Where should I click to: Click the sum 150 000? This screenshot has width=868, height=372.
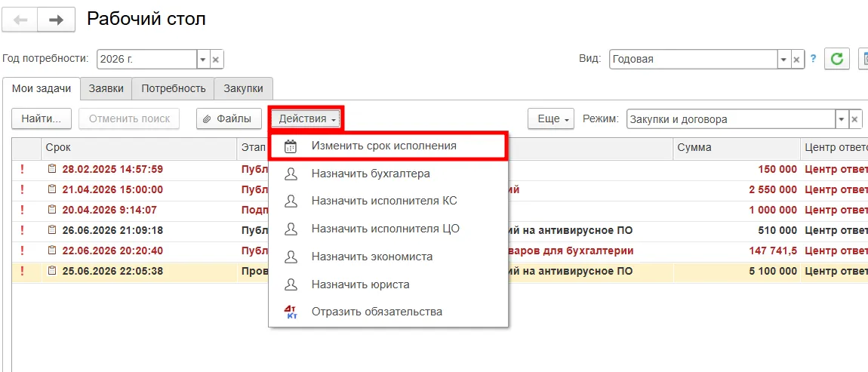[x=777, y=169]
